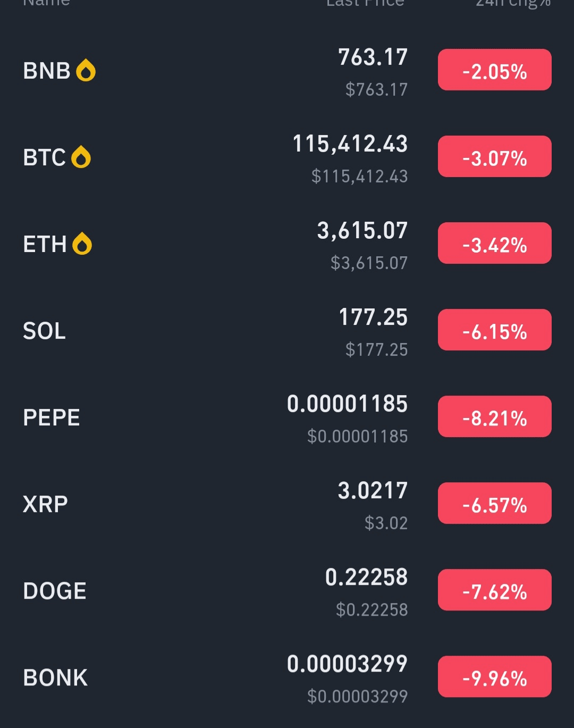
Task: Toggle ETH's -3.42% change badge
Action: point(494,244)
